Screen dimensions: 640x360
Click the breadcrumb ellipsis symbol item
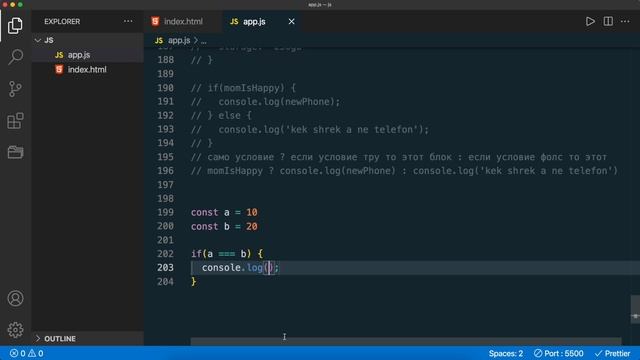click(203, 40)
